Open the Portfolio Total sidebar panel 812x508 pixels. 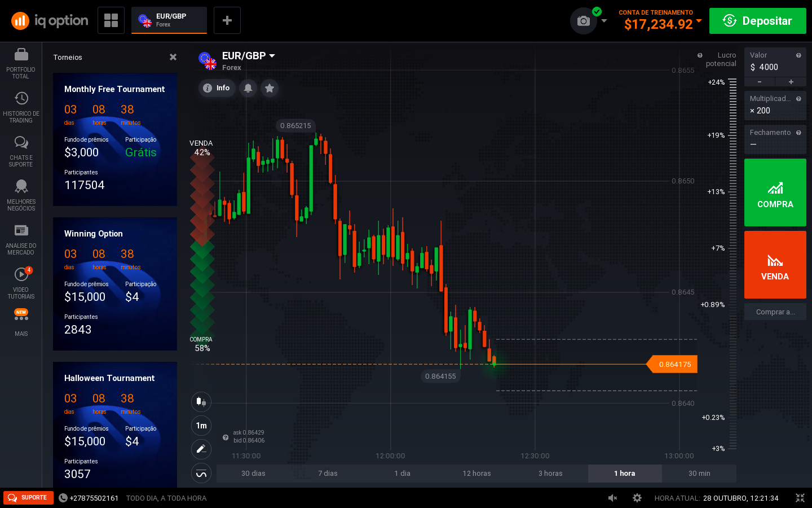pos(21,64)
